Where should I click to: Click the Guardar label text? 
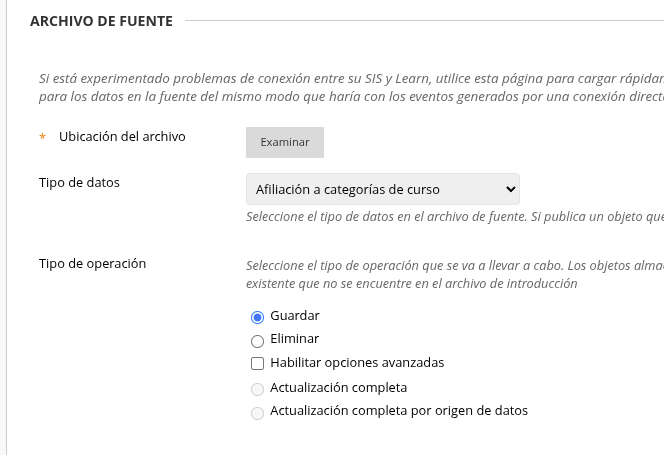(x=295, y=316)
